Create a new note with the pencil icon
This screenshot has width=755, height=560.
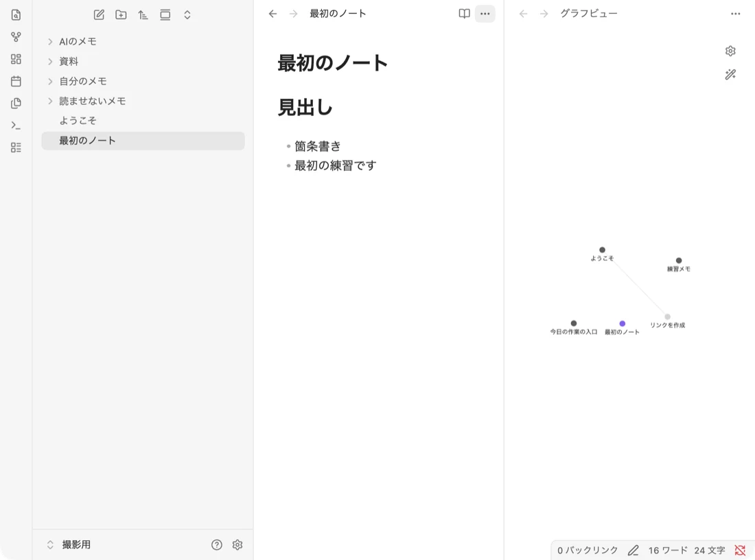pyautogui.click(x=100, y=15)
